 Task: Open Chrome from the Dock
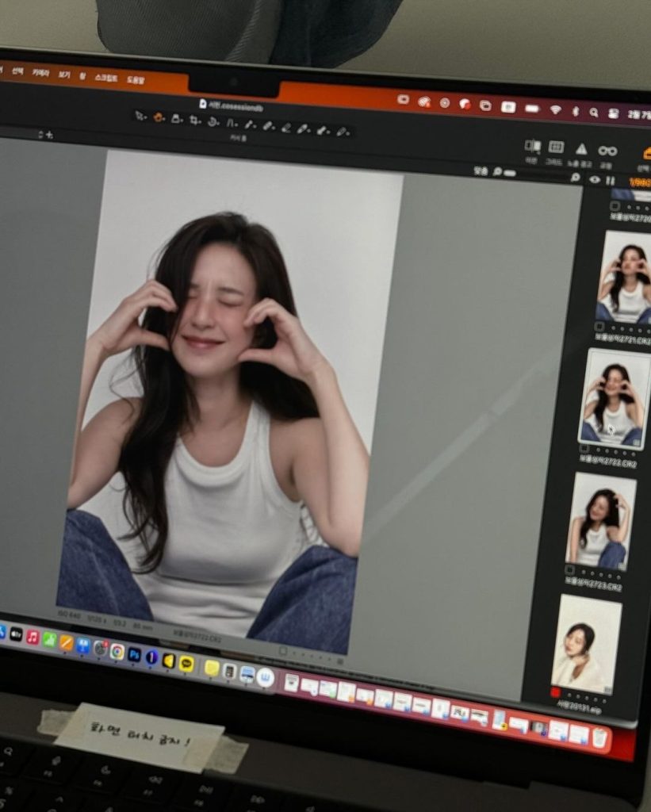pos(117,651)
